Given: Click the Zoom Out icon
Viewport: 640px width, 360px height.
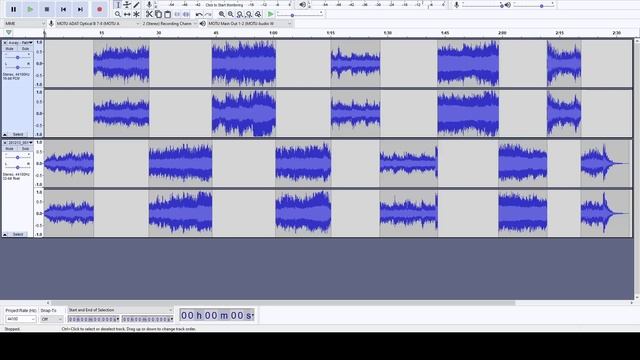Looking at the screenshot, I should (x=231, y=14).
